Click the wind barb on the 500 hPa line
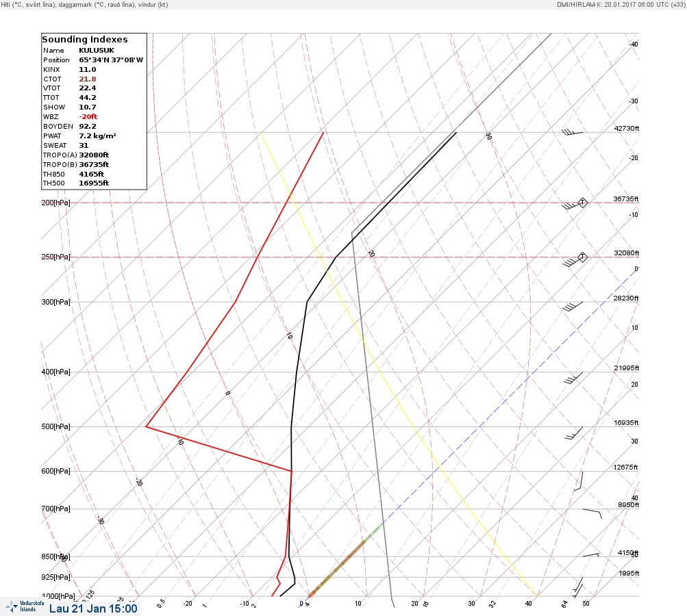 click(x=574, y=433)
